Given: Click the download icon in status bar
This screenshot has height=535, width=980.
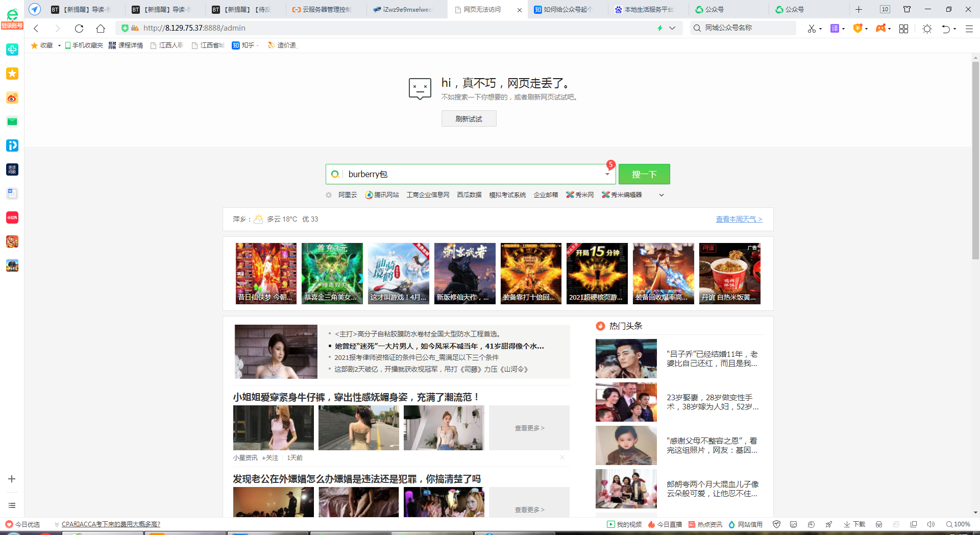Looking at the screenshot, I should pos(854,524).
